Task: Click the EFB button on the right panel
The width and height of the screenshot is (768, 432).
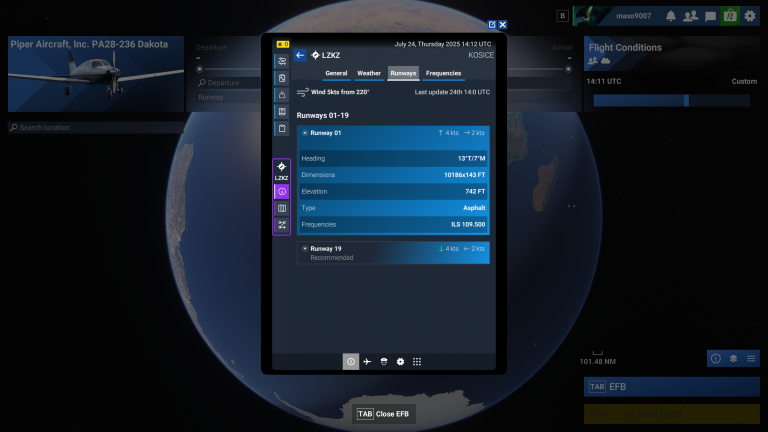Action: pyautogui.click(x=672, y=387)
